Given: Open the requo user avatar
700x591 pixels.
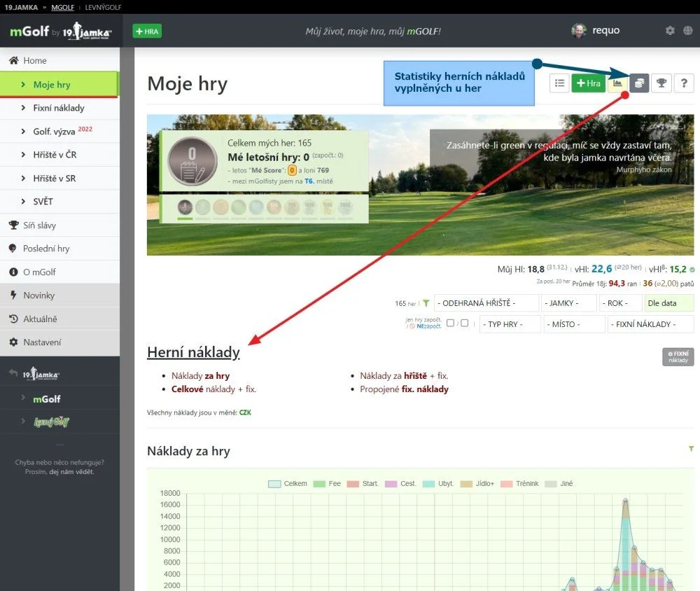Looking at the screenshot, I should [x=579, y=30].
